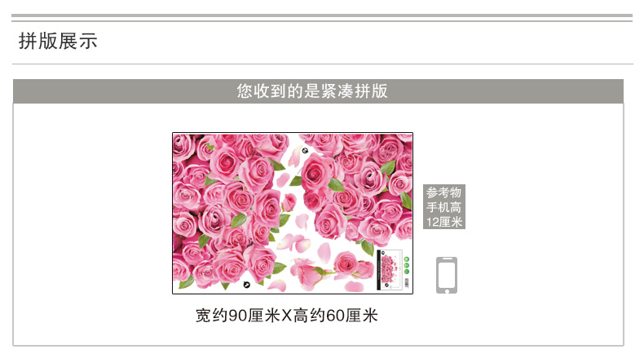Click the gray phone reference icon
644x358 pixels.
(x=447, y=275)
